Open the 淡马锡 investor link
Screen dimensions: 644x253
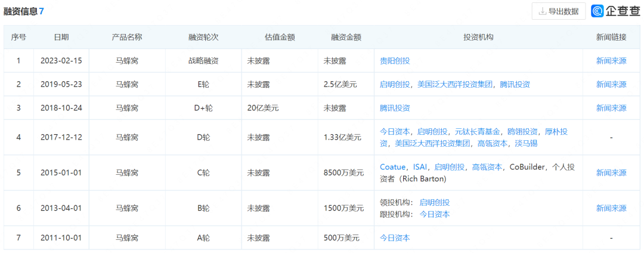pos(526,144)
